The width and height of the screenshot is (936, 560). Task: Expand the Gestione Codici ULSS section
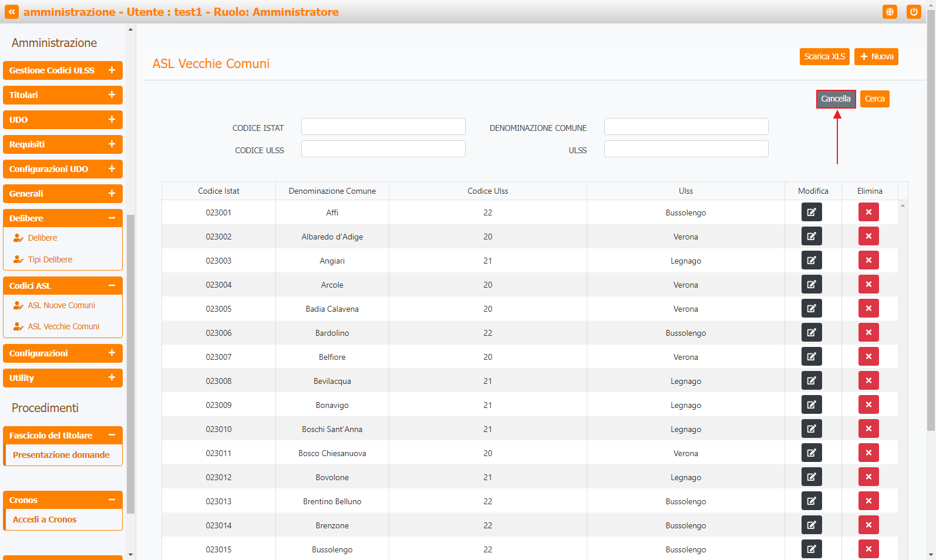point(112,70)
